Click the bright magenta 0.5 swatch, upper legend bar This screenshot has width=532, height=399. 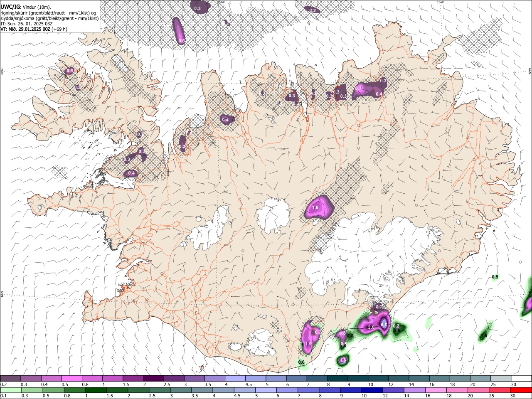click(x=71, y=379)
